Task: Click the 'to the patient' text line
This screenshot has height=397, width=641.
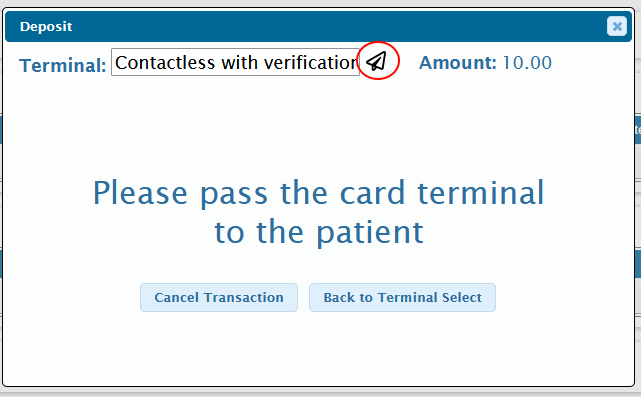Action: pos(319,232)
